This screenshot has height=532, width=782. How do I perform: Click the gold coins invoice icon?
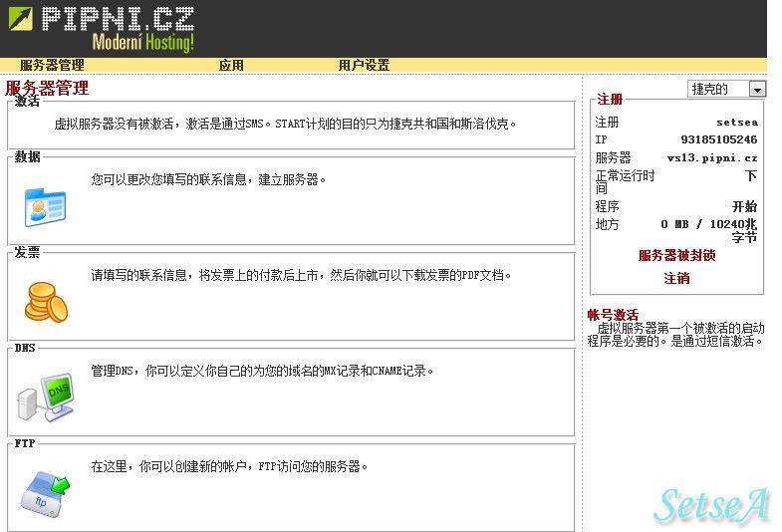(46, 302)
